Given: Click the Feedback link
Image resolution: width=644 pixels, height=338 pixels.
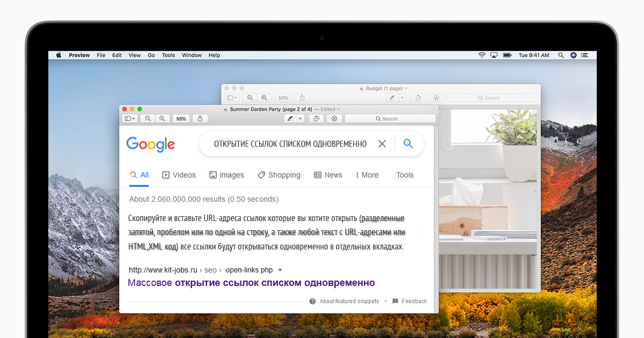Looking at the screenshot, I should point(410,301).
